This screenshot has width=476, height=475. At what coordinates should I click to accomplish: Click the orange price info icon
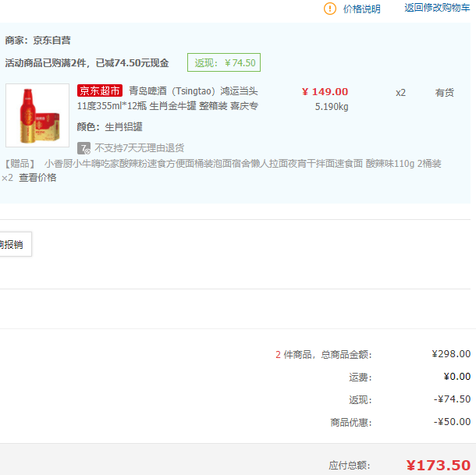330,9
